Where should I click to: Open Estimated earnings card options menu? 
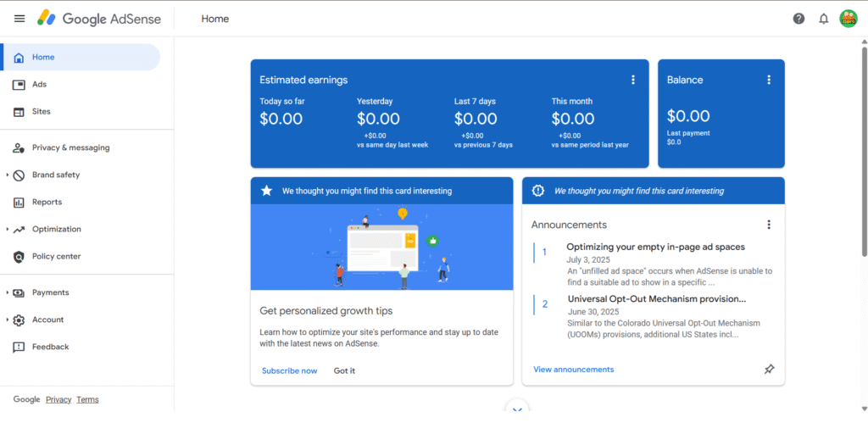tap(632, 80)
